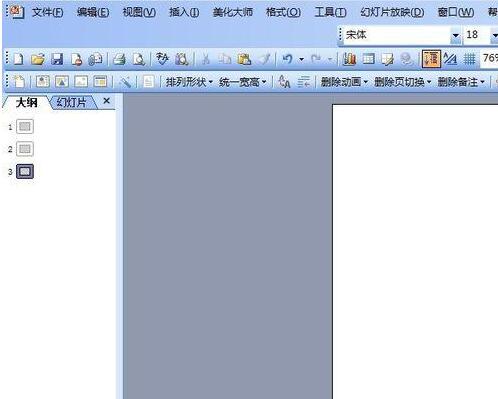
Task: Open Tables and Borders pencil icon
Action: click(x=388, y=60)
